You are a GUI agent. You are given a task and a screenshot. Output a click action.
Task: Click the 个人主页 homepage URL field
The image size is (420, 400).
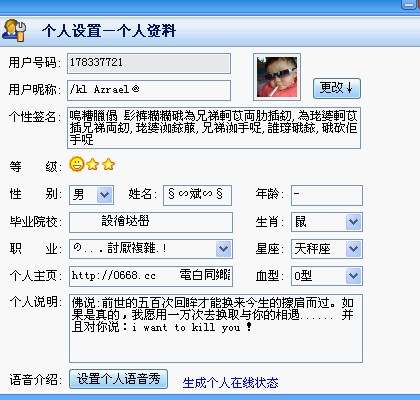click(x=151, y=276)
